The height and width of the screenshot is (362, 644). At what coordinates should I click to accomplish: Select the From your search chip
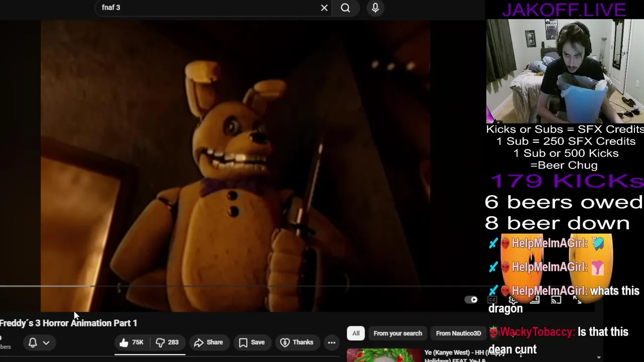[x=397, y=333]
